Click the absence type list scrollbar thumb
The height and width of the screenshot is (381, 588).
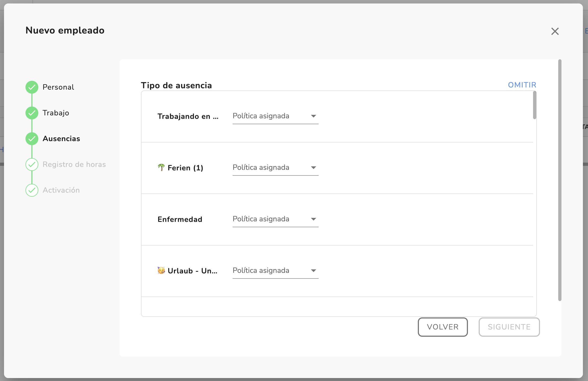coord(534,105)
